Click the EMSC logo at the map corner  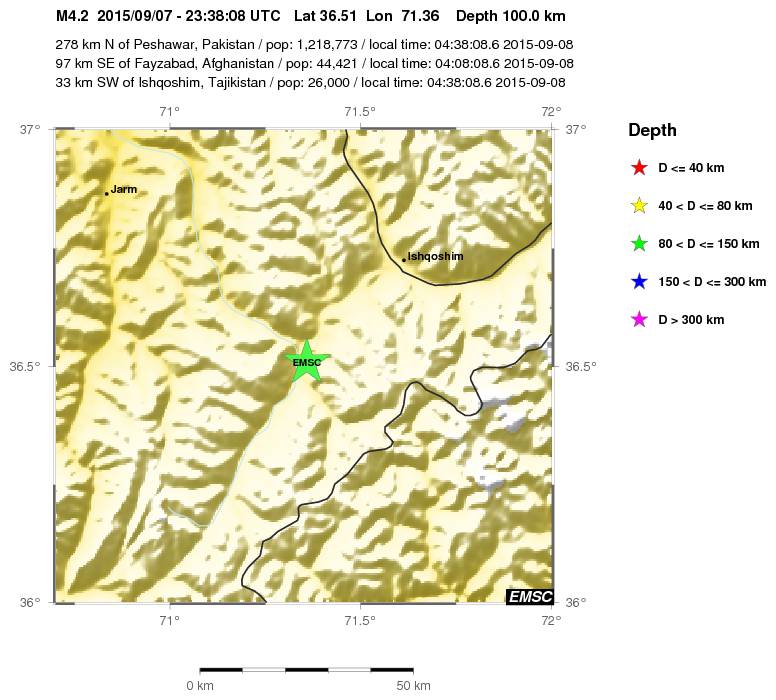[529, 597]
